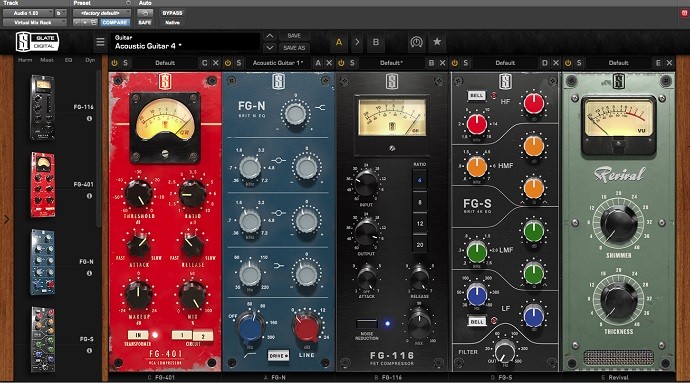Show info for FG-S in the browser
The height and width of the screenshot is (383, 690).
(x=89, y=351)
